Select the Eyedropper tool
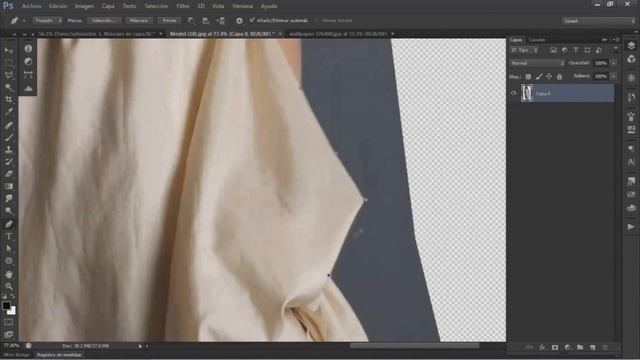 9,112
